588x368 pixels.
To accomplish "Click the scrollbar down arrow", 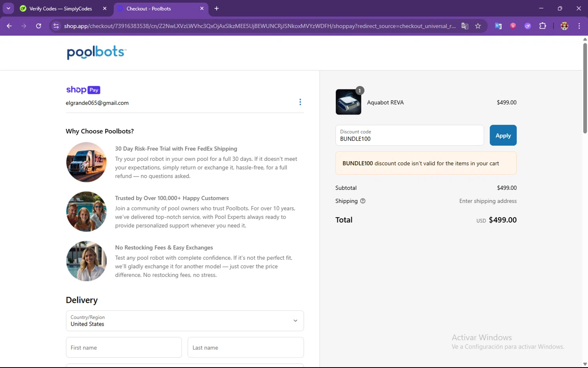I will click(x=585, y=364).
